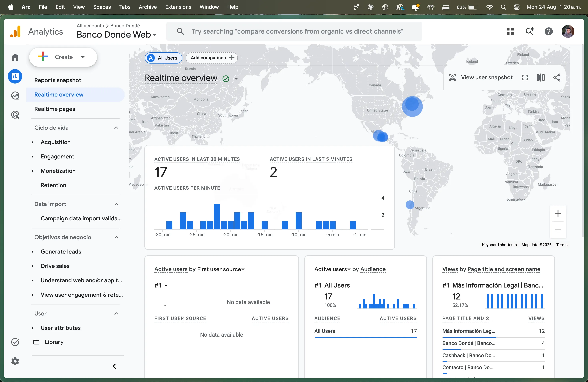Select the Reports icon in left rail
The height and width of the screenshot is (382, 588).
click(x=15, y=76)
